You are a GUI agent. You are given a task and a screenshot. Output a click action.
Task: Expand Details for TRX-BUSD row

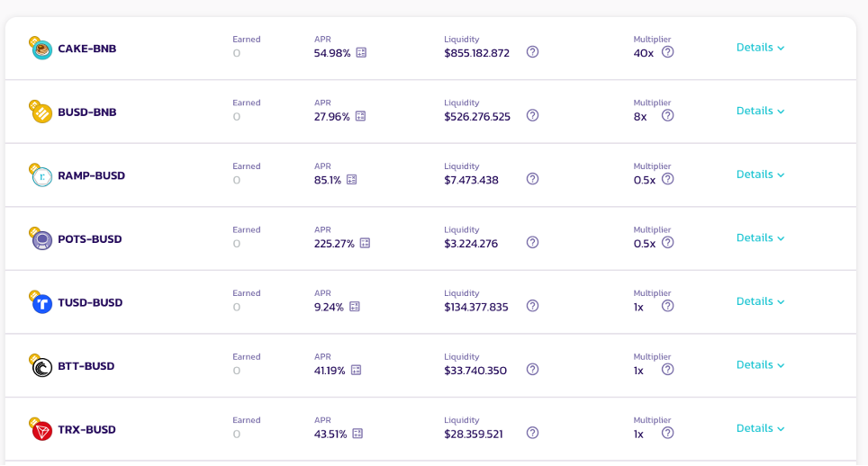tap(760, 429)
